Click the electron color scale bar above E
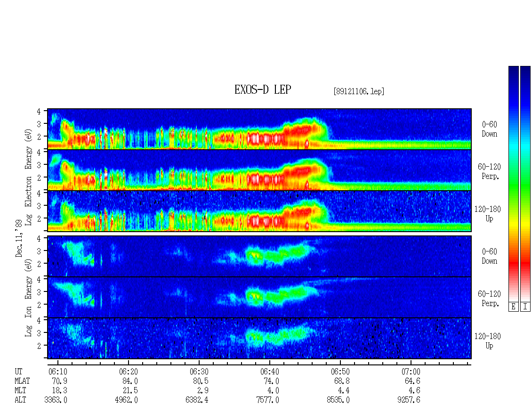Image resolution: width=532 pixels, height=412 pixels. 513,183
